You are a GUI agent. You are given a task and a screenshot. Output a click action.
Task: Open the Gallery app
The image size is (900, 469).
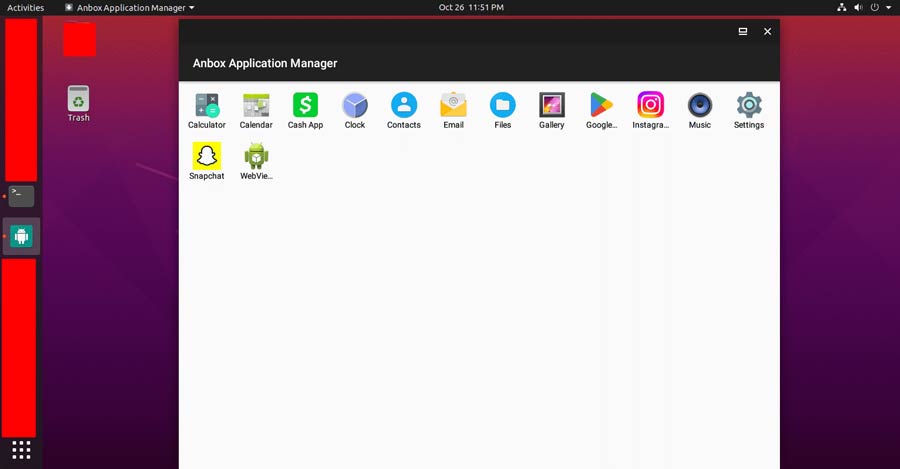click(x=552, y=110)
